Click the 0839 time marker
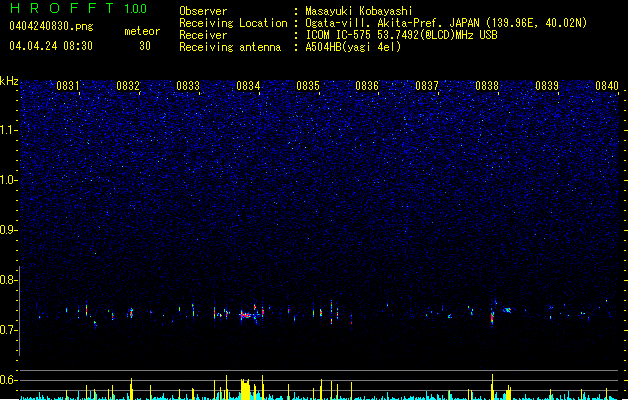 [x=547, y=86]
